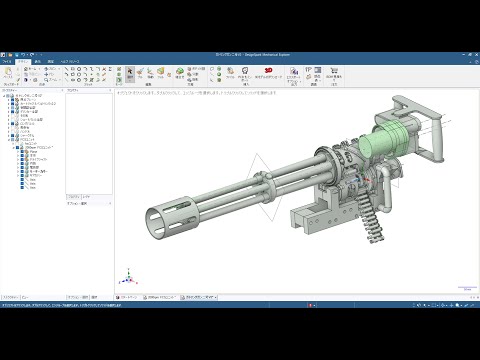Toggle checkbox of 200rpm PCGユニット component
480x360 pixels.
pos(18,147)
